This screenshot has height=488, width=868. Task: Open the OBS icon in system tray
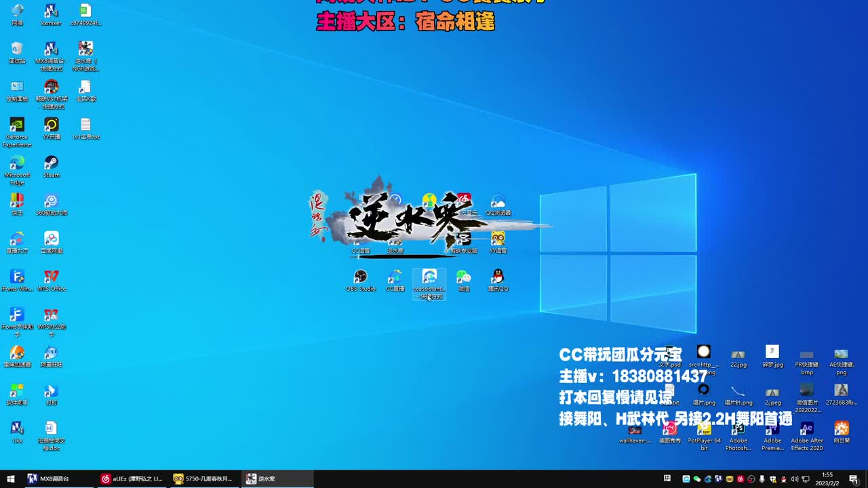[751, 479]
